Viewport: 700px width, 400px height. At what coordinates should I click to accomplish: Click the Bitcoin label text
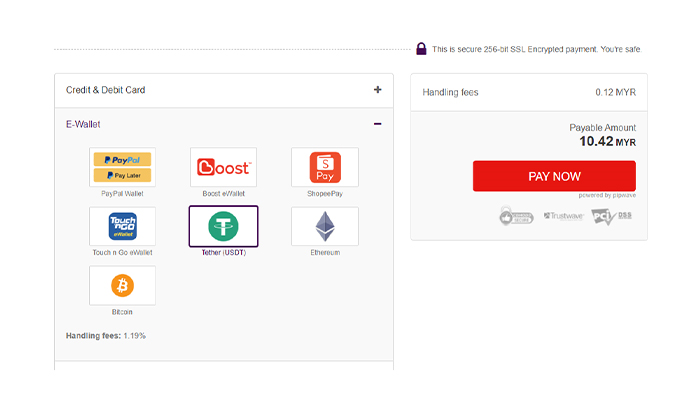click(122, 312)
